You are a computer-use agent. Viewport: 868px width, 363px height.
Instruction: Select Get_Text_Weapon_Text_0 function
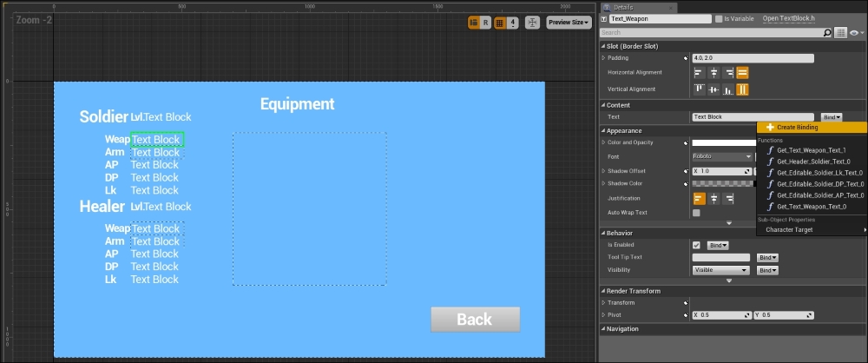(812, 207)
